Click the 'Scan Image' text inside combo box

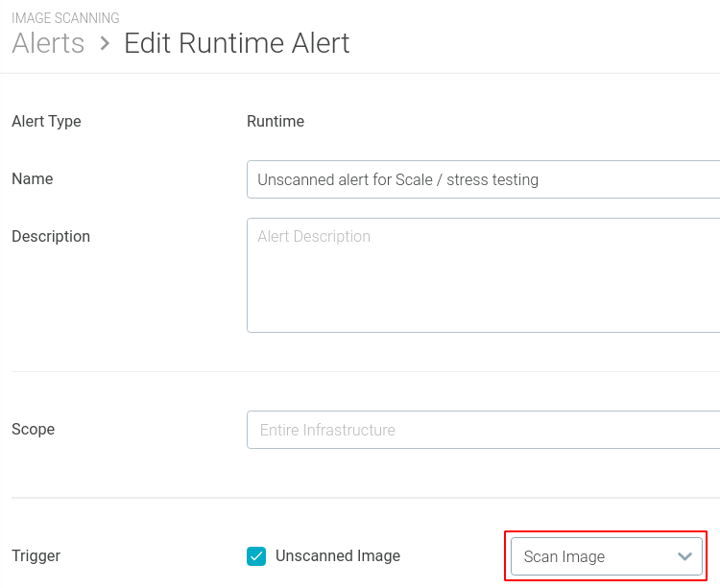564,556
